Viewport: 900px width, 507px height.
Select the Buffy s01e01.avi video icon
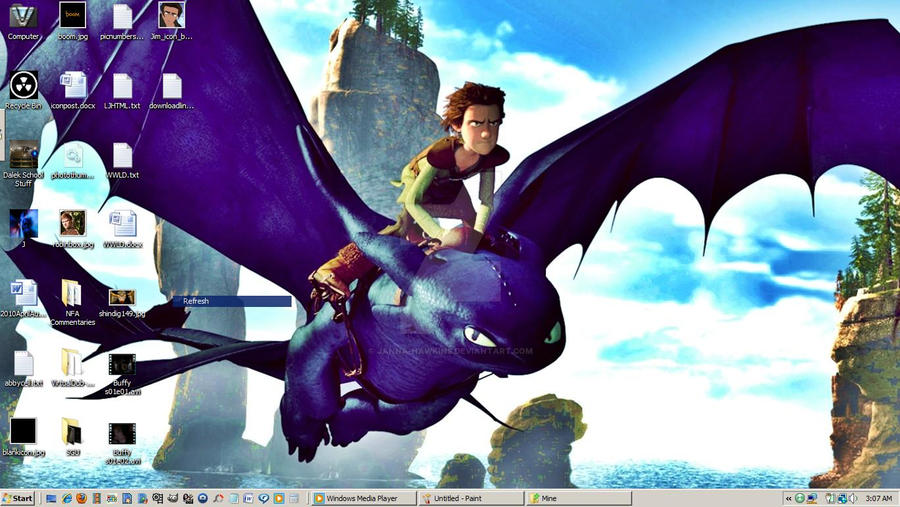pos(122,374)
